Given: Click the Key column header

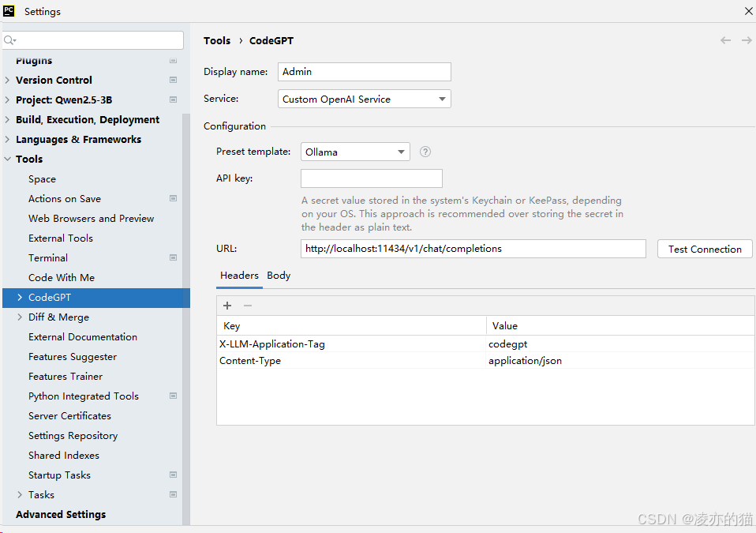Looking at the screenshot, I should point(351,326).
